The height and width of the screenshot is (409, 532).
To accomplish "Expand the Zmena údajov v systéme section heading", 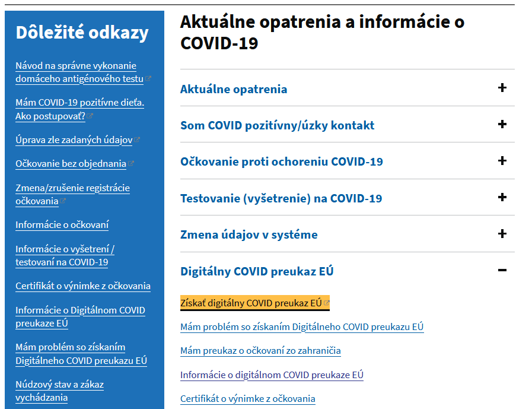I will coord(249,234).
